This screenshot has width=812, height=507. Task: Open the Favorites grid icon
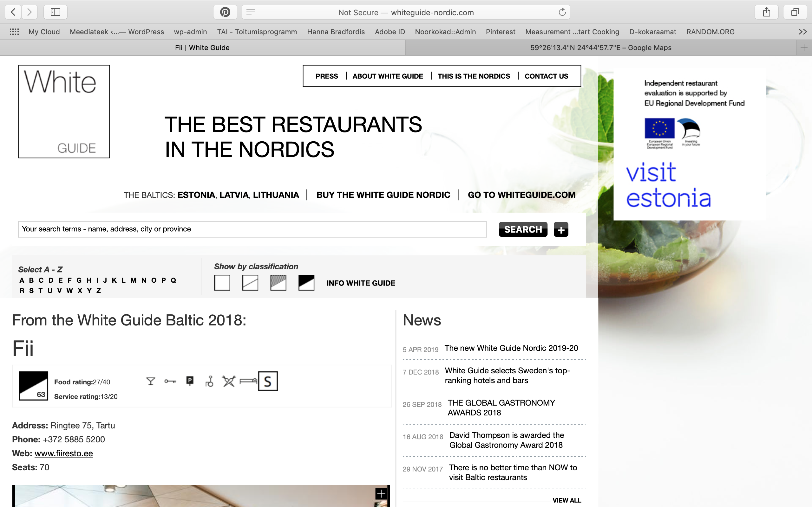(x=14, y=32)
